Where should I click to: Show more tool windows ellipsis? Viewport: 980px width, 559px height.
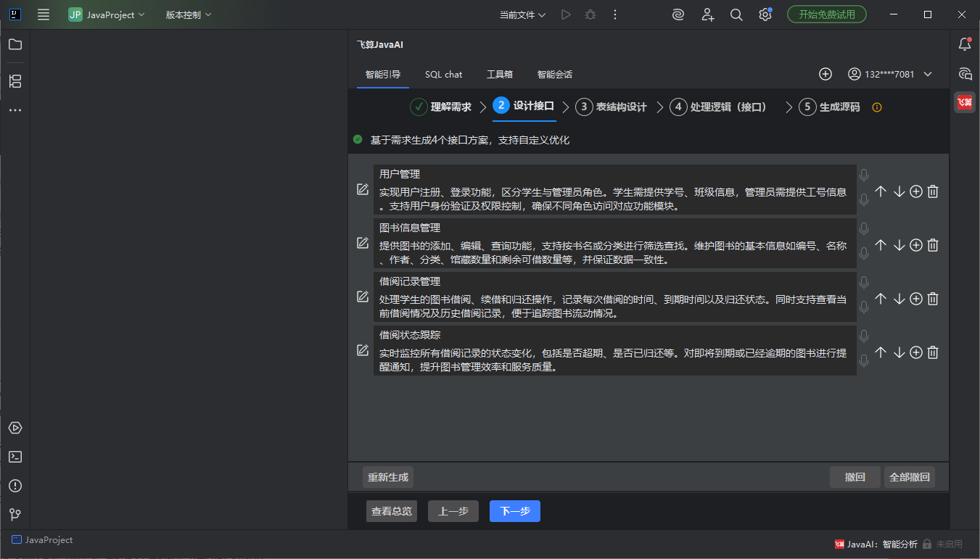pyautogui.click(x=15, y=110)
